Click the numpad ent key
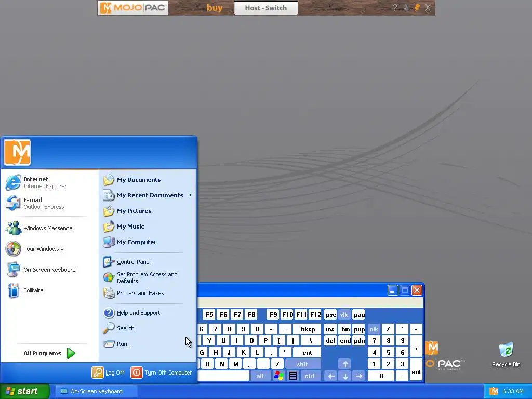 pos(416,370)
